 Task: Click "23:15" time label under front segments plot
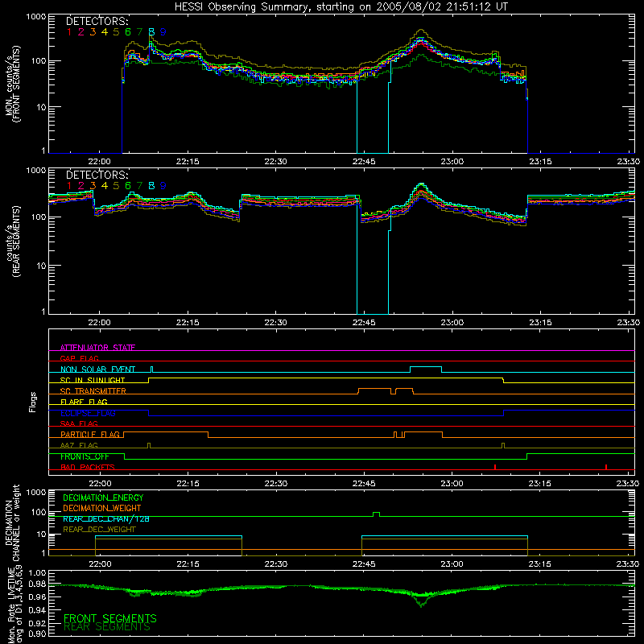click(x=540, y=162)
